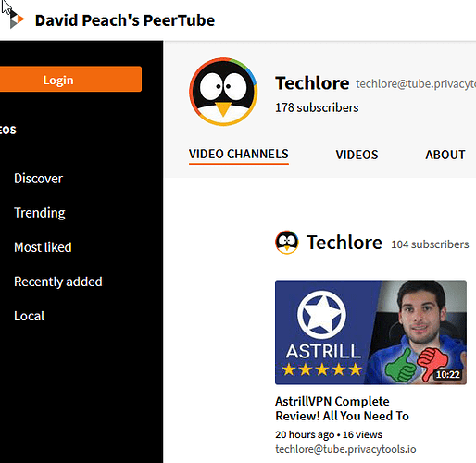This screenshot has width=476, height=463.
Task: Switch to the About tab
Action: tap(445, 155)
